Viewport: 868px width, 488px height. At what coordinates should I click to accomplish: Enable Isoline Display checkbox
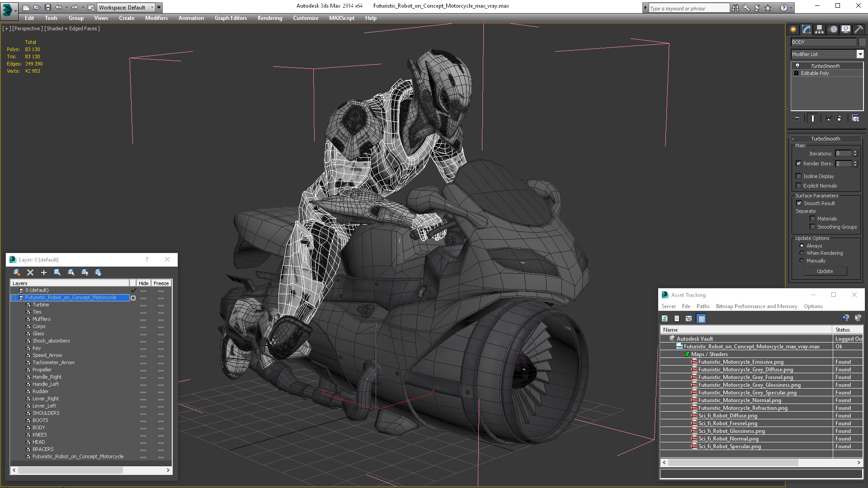[x=799, y=176]
